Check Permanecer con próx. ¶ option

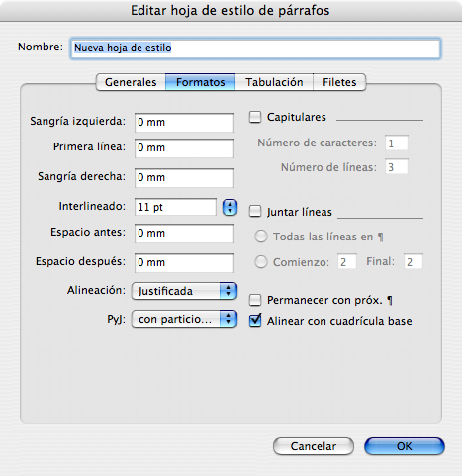[x=255, y=300]
